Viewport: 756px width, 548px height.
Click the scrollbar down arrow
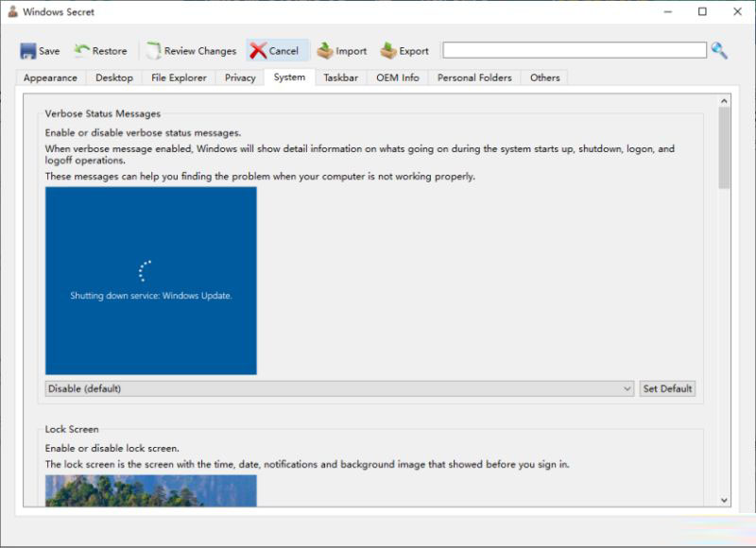[724, 500]
